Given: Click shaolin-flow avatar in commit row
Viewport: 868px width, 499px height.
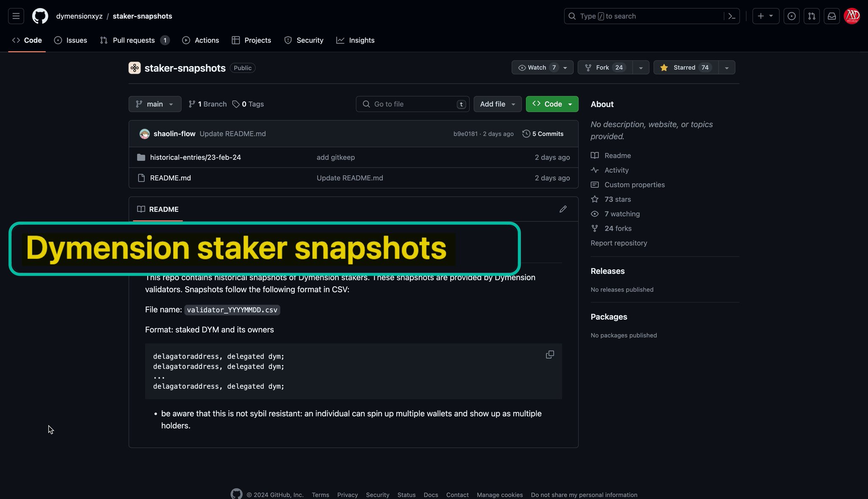Looking at the screenshot, I should [x=145, y=134].
